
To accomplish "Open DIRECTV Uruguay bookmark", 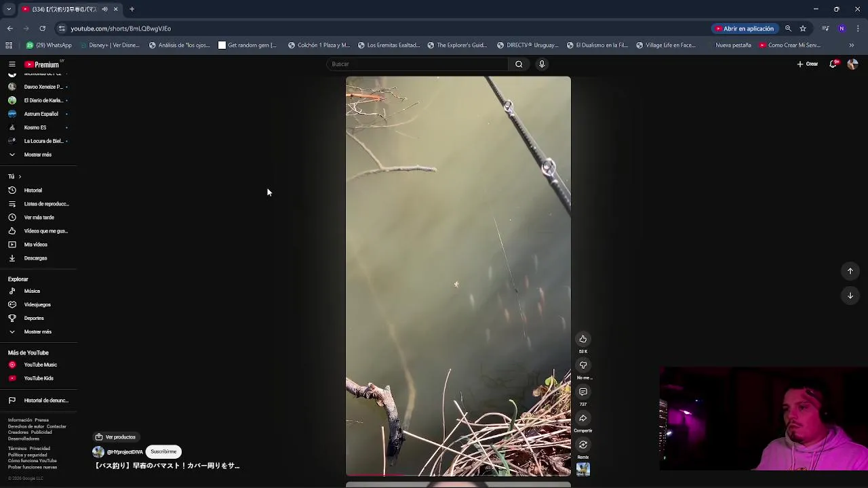I will pyautogui.click(x=528, y=45).
